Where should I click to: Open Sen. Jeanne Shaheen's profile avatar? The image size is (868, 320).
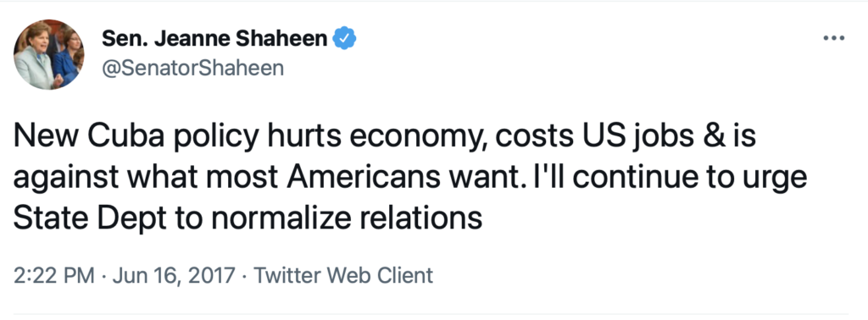pos(48,54)
